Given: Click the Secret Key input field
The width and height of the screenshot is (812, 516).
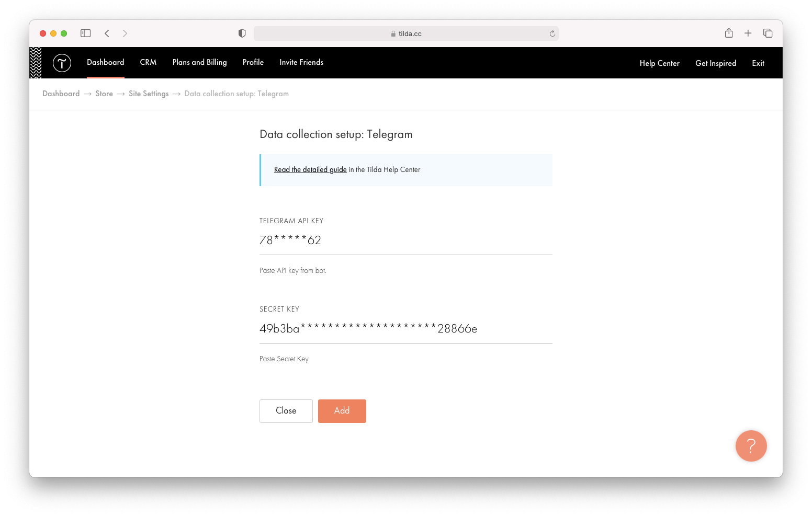Looking at the screenshot, I should coord(406,329).
